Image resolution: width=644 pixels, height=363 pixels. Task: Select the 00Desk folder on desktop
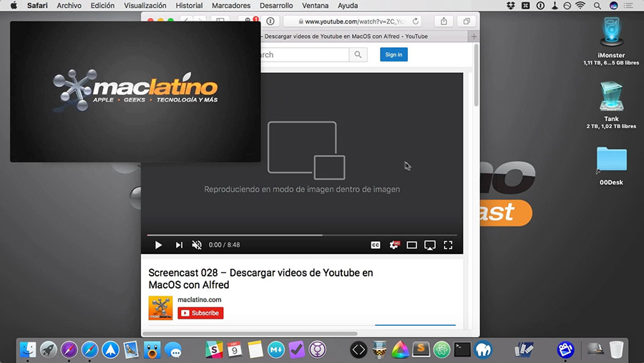point(611,160)
